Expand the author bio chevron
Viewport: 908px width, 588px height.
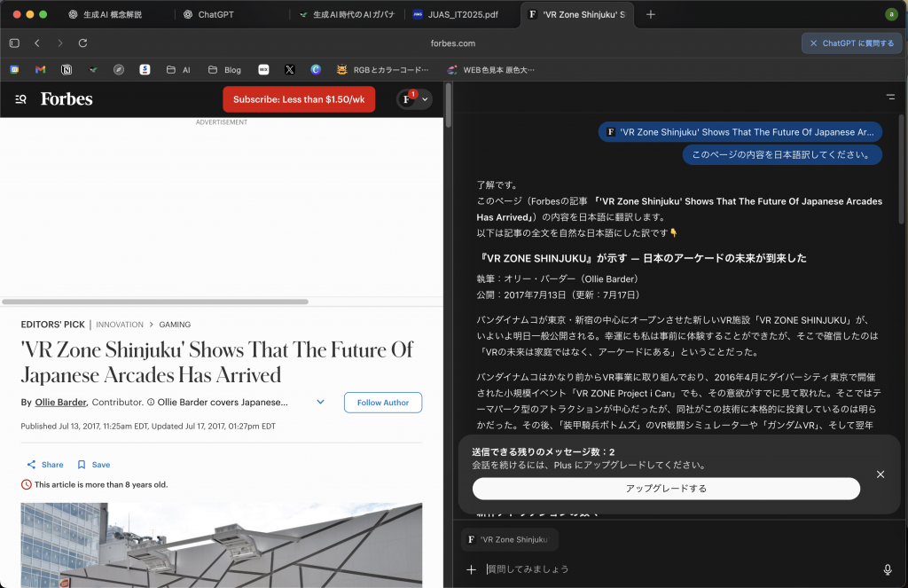(x=320, y=403)
